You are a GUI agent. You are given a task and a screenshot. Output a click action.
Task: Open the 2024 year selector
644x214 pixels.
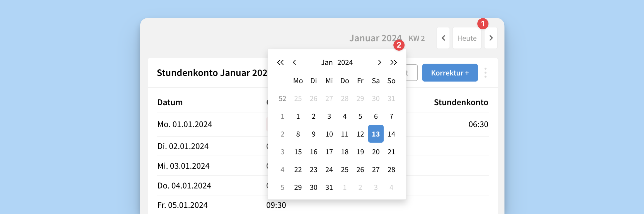click(345, 62)
